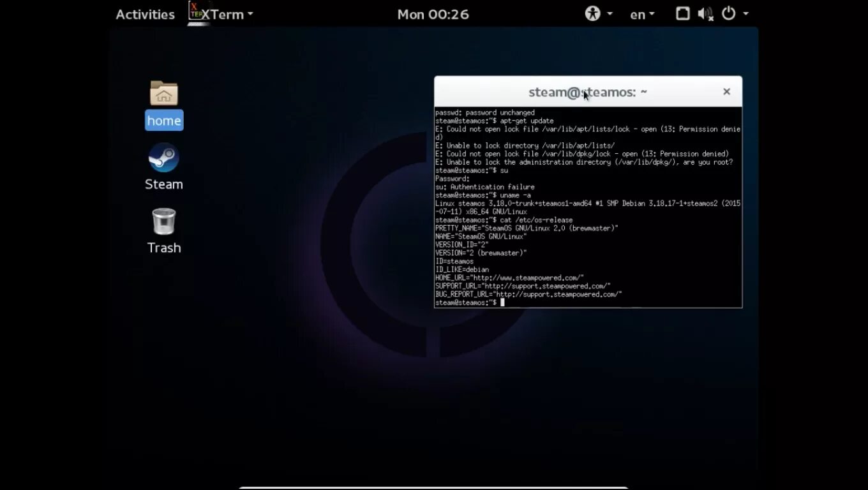The width and height of the screenshot is (868, 490).
Task: Click the 'VERSION_ID="2"' line
Action: pos(462,245)
